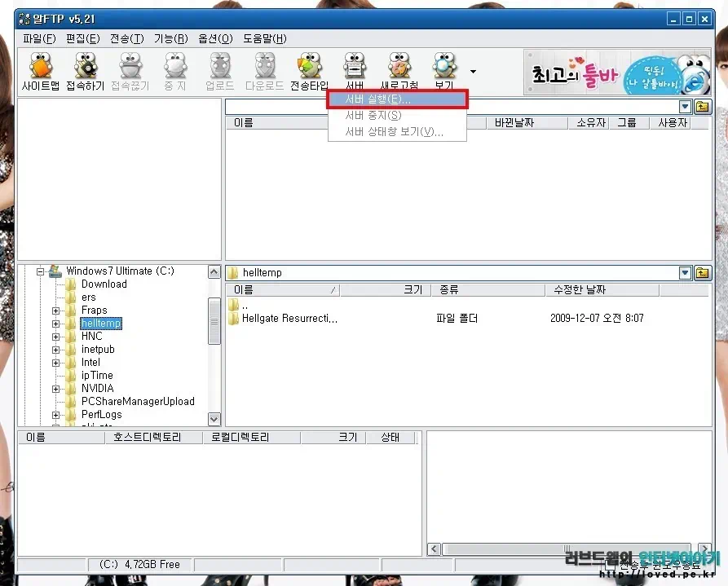The height and width of the screenshot is (586, 728).
Task: Select the ipTime folder in tree
Action: [97, 375]
